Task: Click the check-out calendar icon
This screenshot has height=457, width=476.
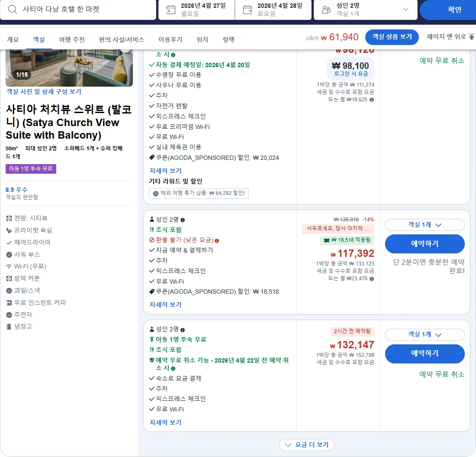Action: pyautogui.click(x=248, y=10)
